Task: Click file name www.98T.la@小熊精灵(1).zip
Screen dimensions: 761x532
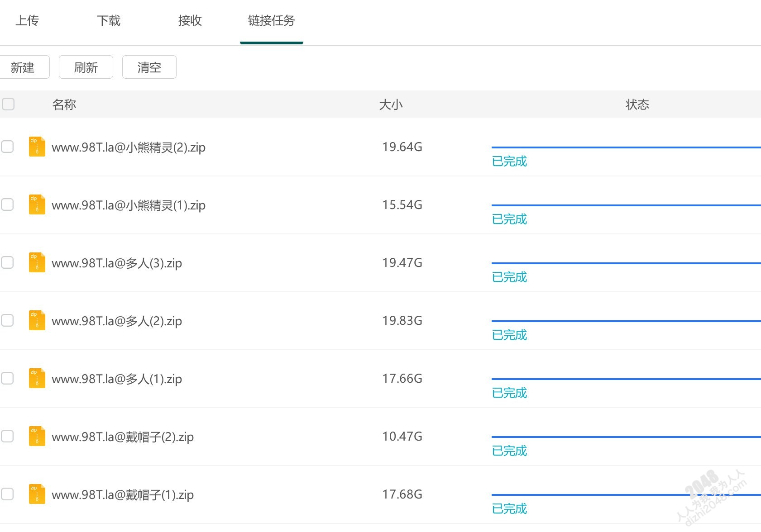Action: [129, 205]
